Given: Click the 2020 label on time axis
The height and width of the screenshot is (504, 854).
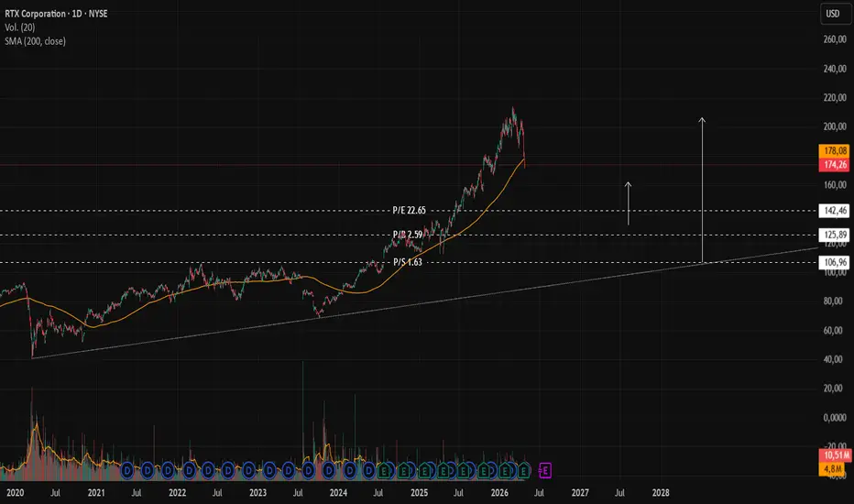Looking at the screenshot, I should click(x=16, y=493).
